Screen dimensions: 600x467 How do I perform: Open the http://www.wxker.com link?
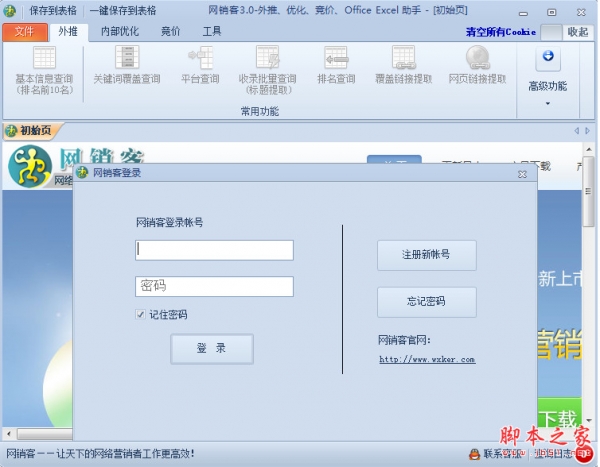click(427, 359)
